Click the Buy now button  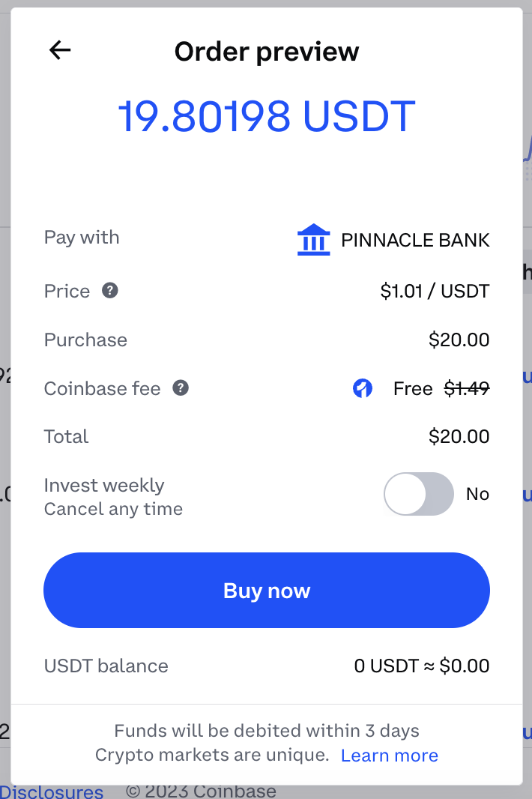(x=267, y=590)
